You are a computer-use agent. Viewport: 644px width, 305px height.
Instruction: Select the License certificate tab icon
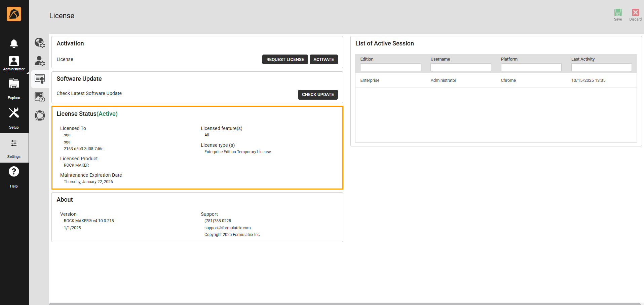tap(40, 79)
